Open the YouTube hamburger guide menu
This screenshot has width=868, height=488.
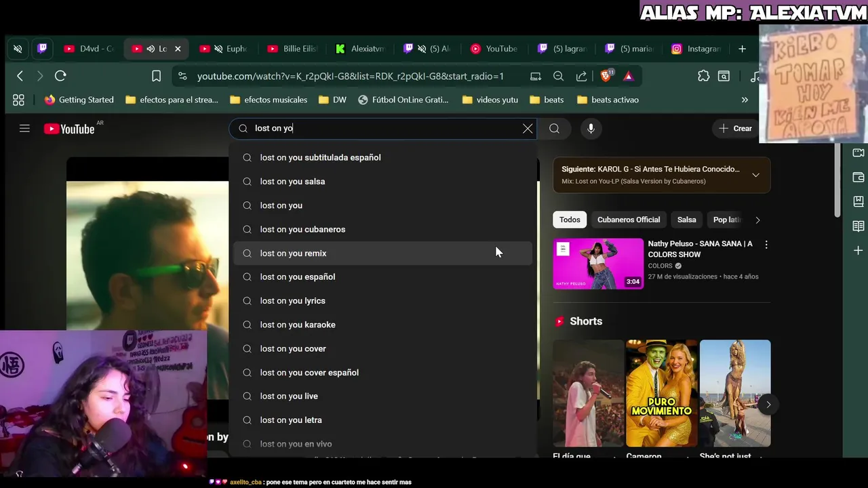click(24, 128)
